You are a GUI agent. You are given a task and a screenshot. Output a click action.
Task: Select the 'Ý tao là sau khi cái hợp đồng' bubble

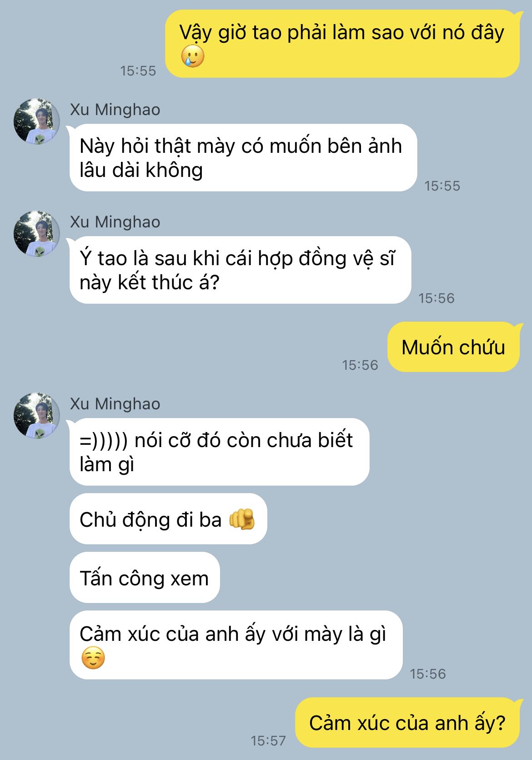point(240,270)
